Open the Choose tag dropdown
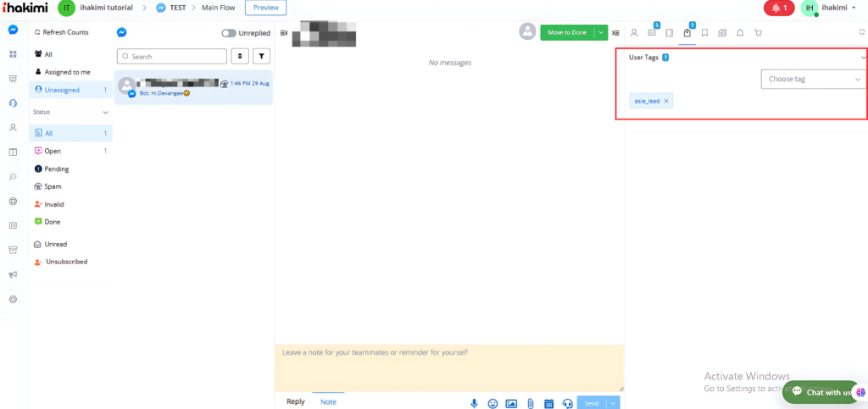This screenshot has height=409, width=868. [x=813, y=79]
